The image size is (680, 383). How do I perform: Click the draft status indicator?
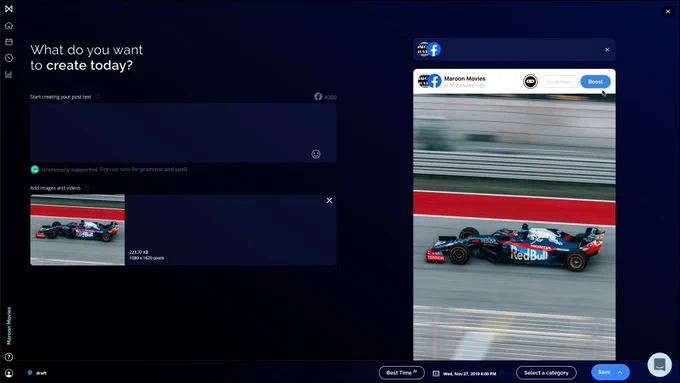[x=37, y=373]
